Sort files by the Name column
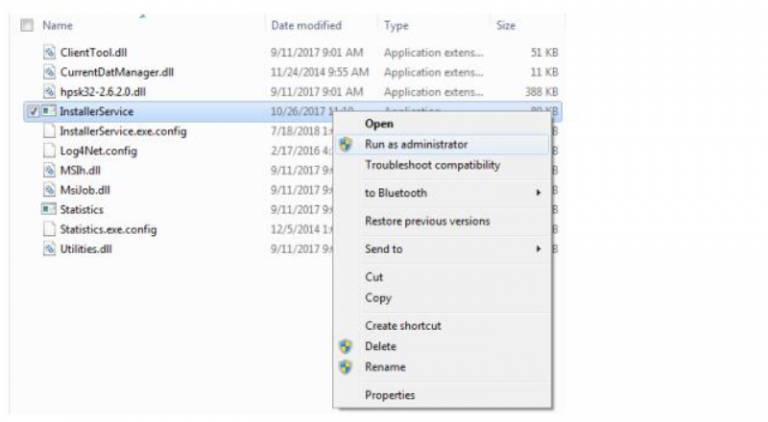768x422 pixels. (x=58, y=25)
